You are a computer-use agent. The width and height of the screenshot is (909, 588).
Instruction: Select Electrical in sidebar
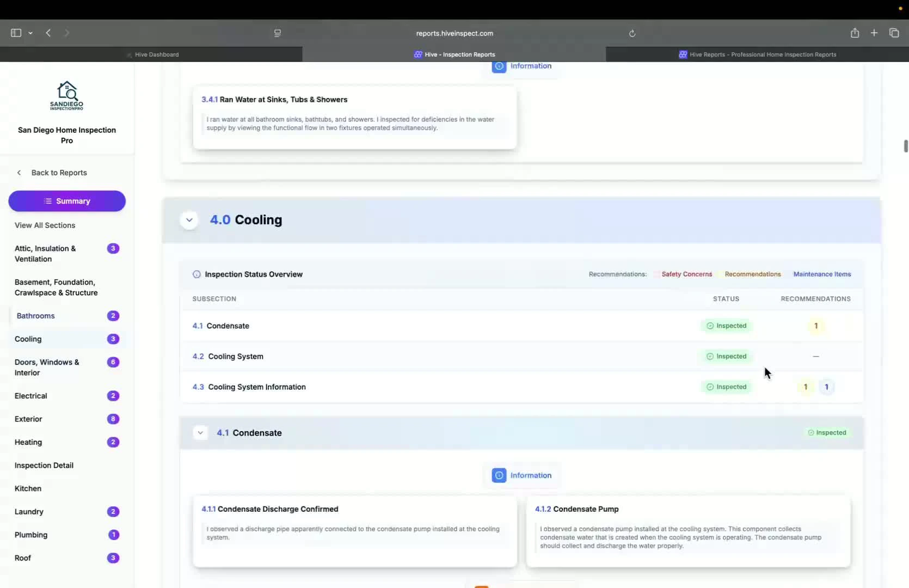click(67, 396)
